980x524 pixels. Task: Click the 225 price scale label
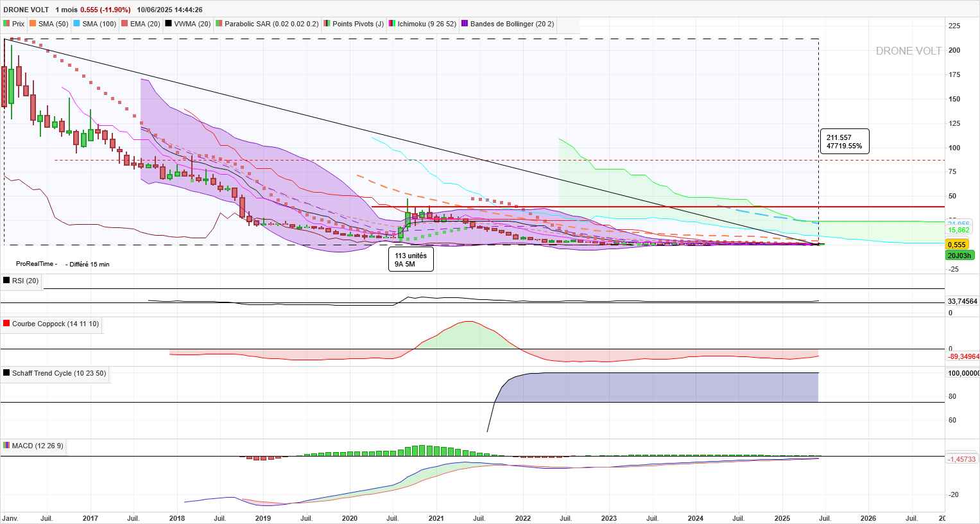pyautogui.click(x=954, y=26)
